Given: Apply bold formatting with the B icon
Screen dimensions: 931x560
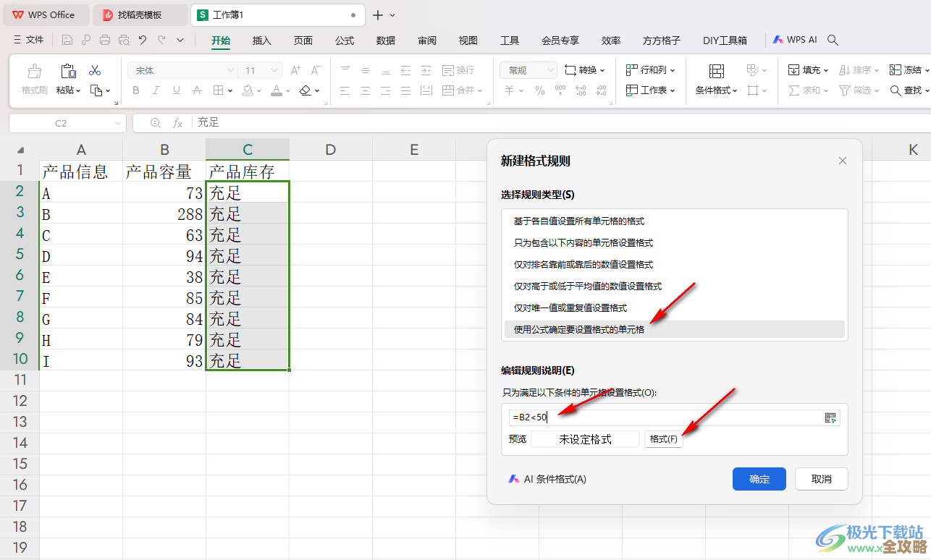Looking at the screenshot, I should point(135,90).
